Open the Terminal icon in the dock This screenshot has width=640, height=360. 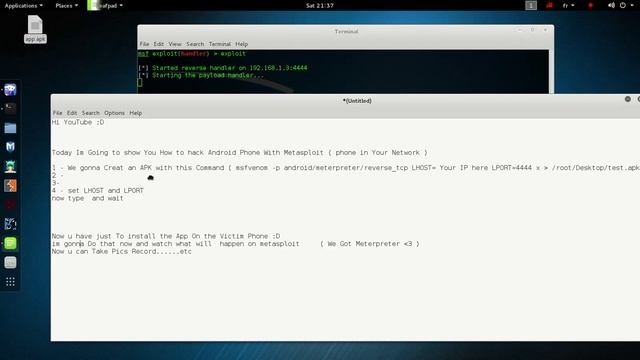click(10, 108)
